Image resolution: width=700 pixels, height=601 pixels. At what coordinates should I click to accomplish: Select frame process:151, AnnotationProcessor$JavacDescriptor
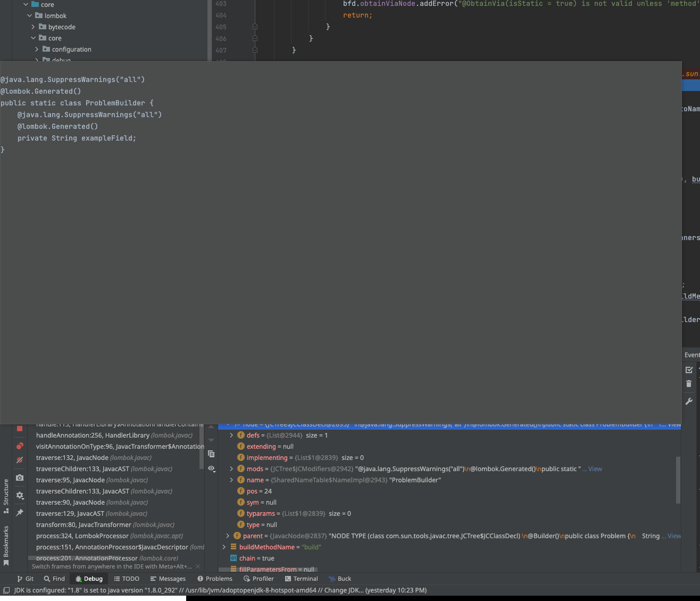pyautogui.click(x=120, y=547)
